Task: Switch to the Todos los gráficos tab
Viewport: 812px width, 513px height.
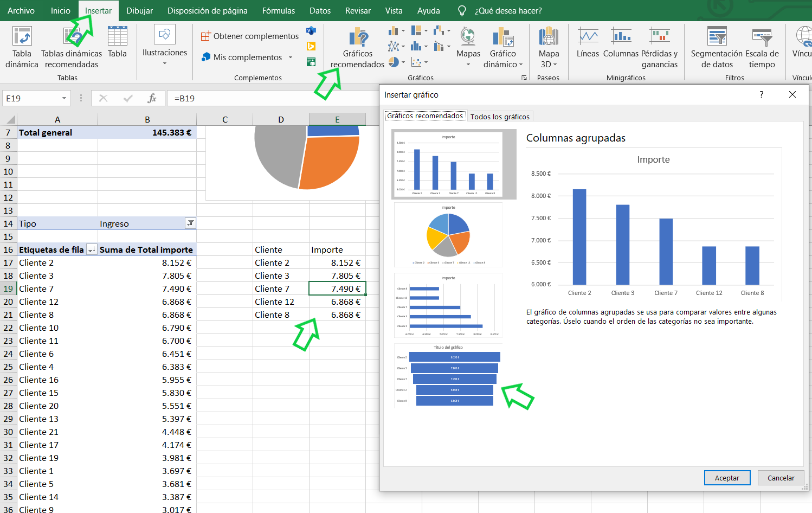Action: tap(500, 117)
